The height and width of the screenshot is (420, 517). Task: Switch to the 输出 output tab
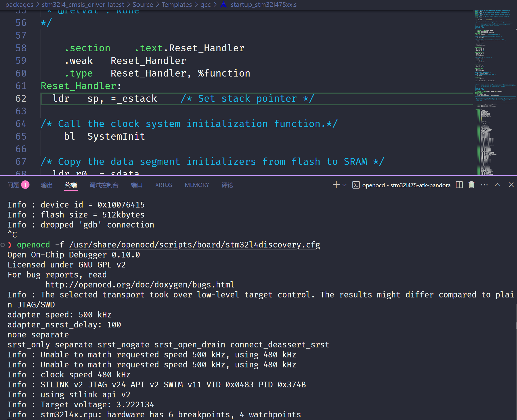46,185
